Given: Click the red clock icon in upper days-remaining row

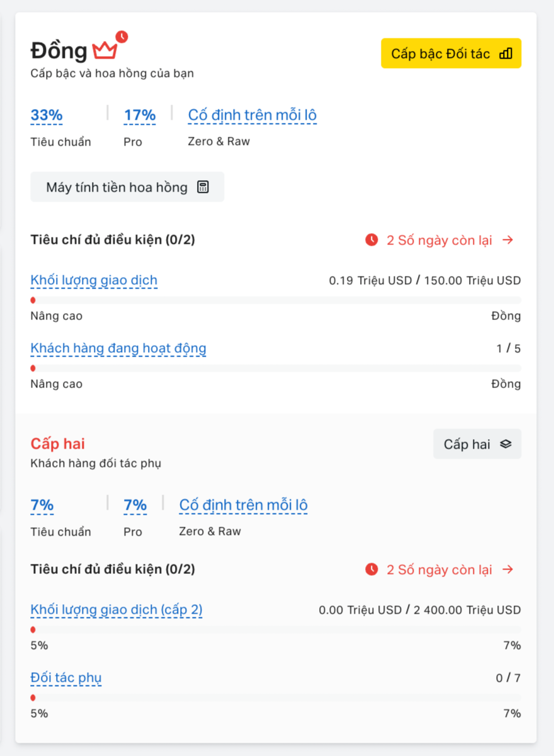Looking at the screenshot, I should [372, 240].
